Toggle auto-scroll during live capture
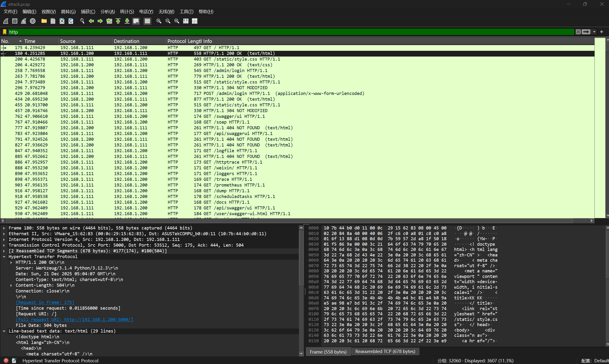Screen dimensions: 609x364 [x=136, y=21]
